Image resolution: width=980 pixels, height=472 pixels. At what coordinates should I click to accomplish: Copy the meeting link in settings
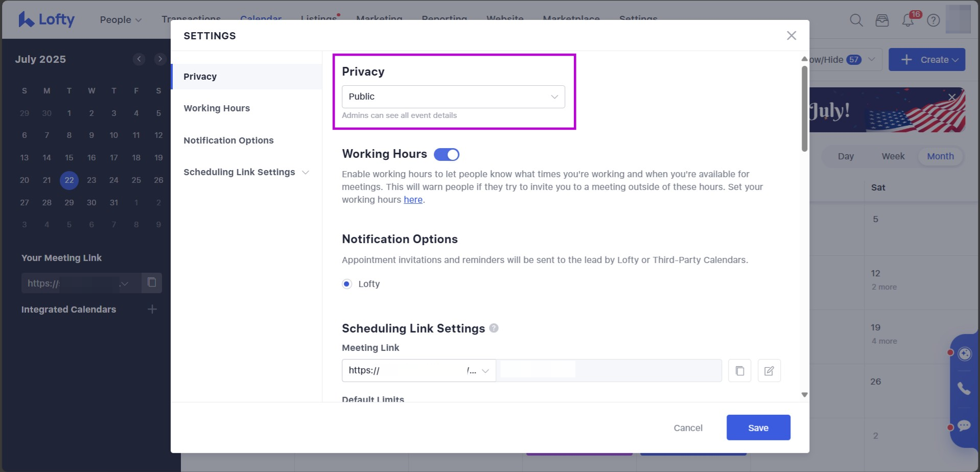(x=739, y=371)
